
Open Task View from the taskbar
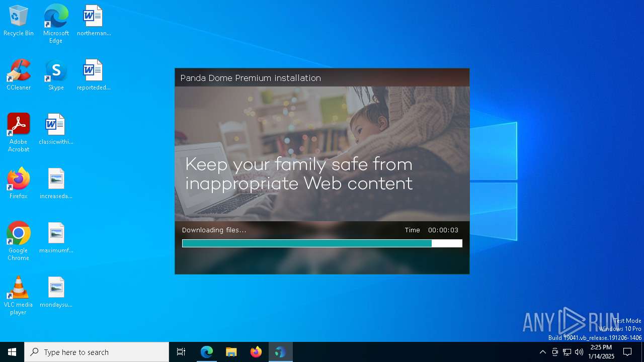point(181,352)
